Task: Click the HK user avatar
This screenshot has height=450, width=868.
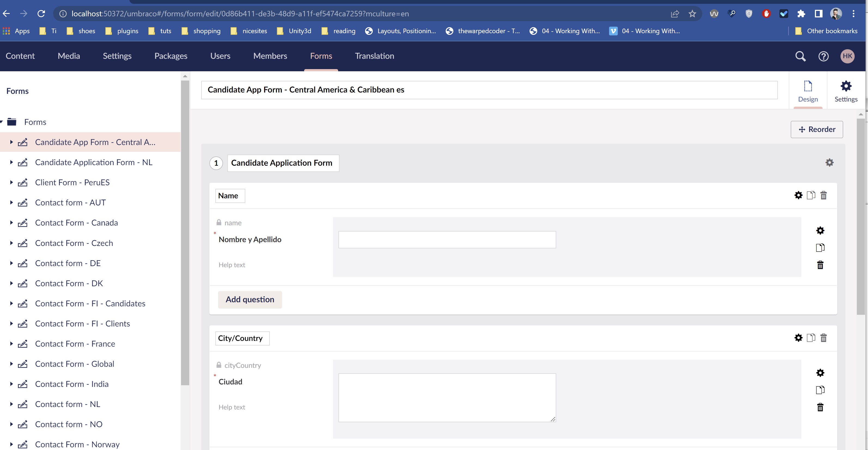Action: [x=847, y=56]
